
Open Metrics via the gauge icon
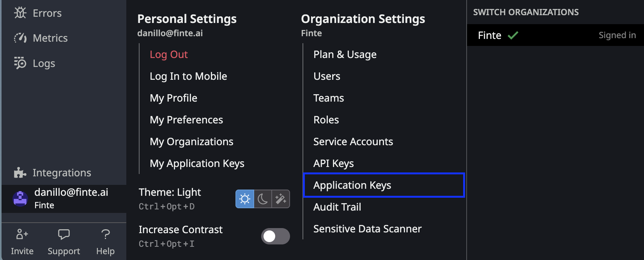20,38
